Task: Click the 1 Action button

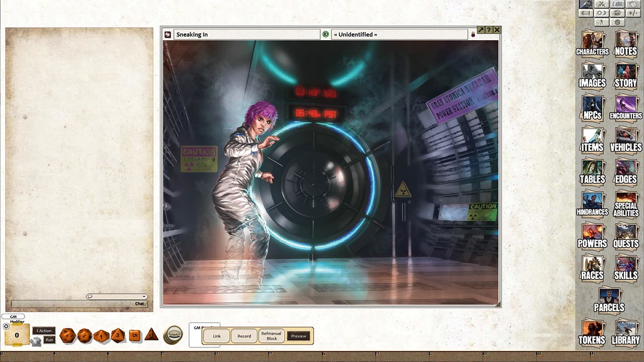Action: coord(44,330)
